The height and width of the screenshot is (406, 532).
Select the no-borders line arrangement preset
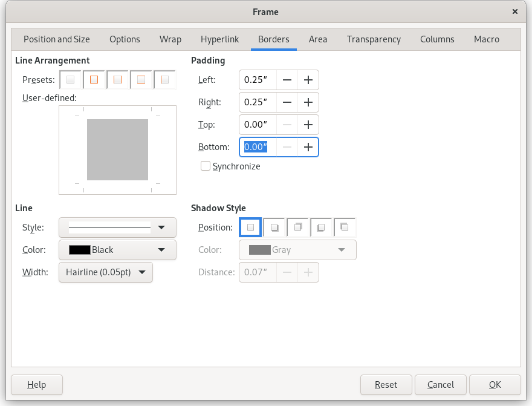click(71, 80)
